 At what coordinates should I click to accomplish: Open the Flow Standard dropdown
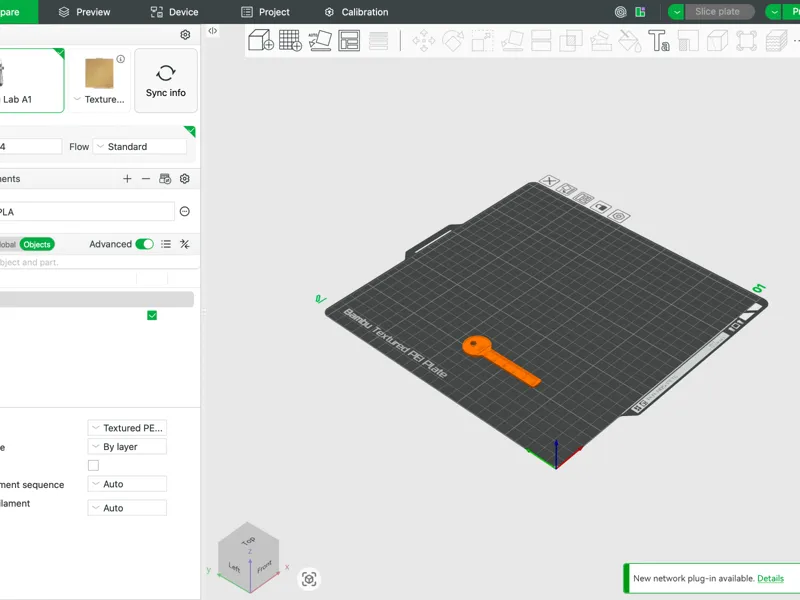click(x=140, y=146)
